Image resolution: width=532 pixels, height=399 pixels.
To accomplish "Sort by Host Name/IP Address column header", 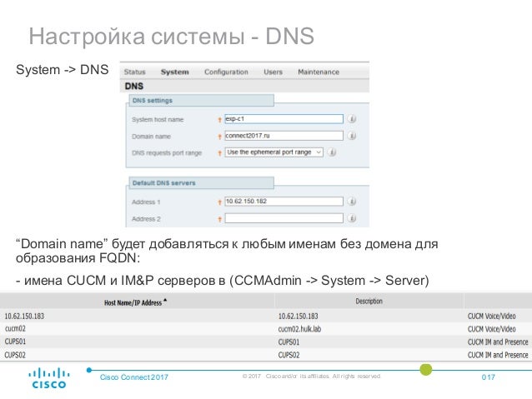I will [x=133, y=302].
